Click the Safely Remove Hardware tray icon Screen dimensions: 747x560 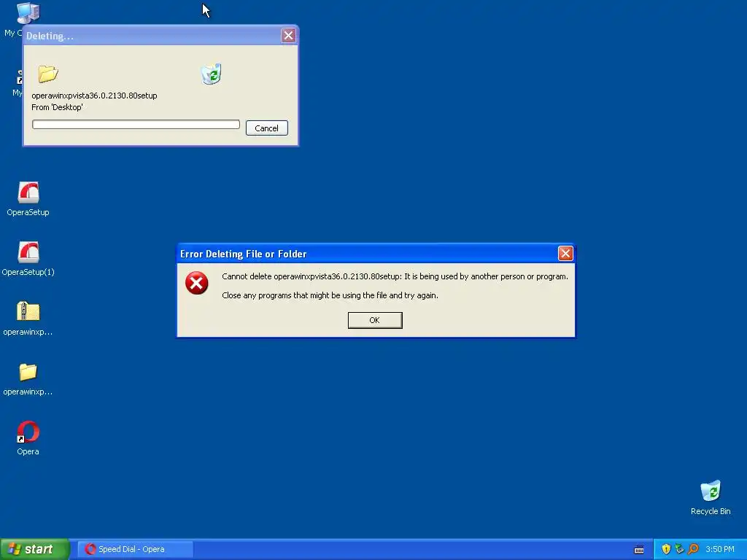tap(679, 549)
